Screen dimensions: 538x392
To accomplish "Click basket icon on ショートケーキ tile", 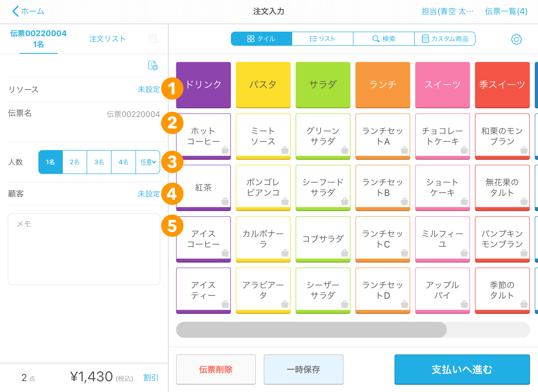I will pos(464,201).
